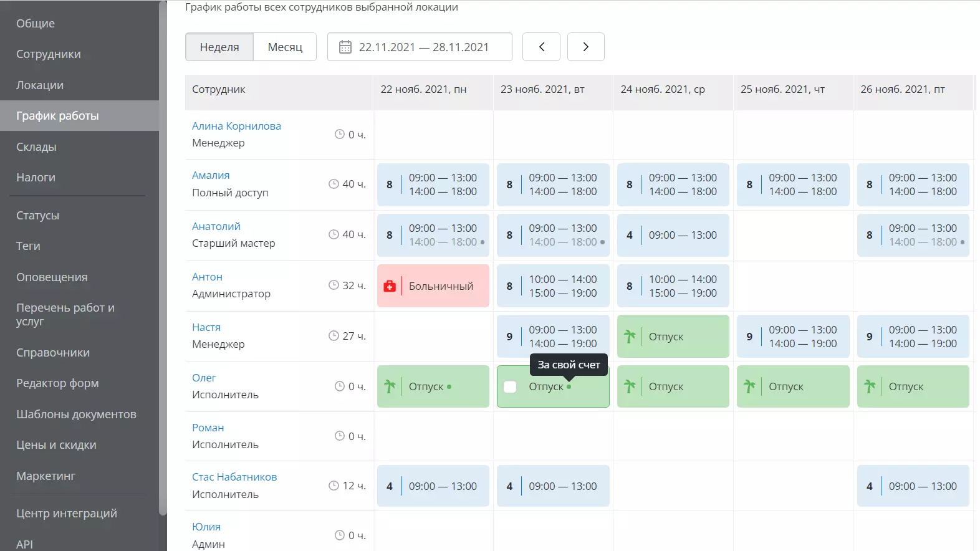Click palm icon in Олег's Friday vacation

coord(870,386)
